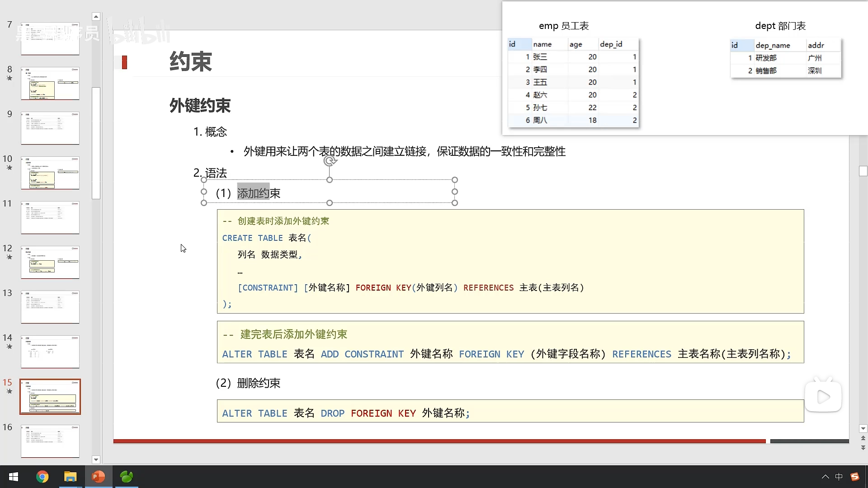Open File Explorer from taskbar
Screen dimensions: 868x488
(x=70, y=477)
